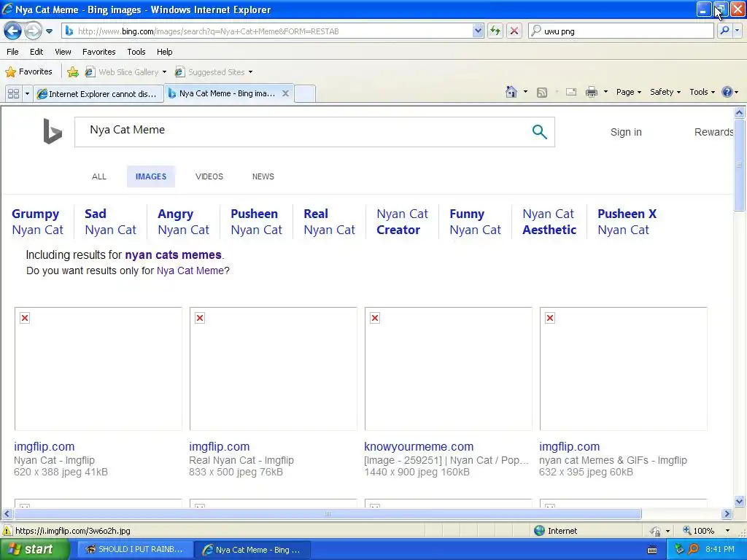The height and width of the screenshot is (560, 747).
Task: Click the Home icon in command bar
Action: [x=511, y=92]
